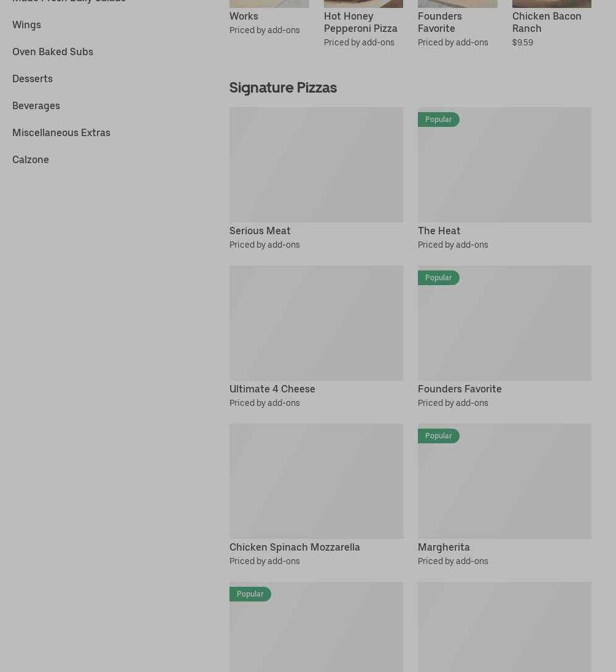Viewport: 616px width, 672px height.
Task: Click Ultimate 4 Cheese item name
Action: tap(272, 389)
